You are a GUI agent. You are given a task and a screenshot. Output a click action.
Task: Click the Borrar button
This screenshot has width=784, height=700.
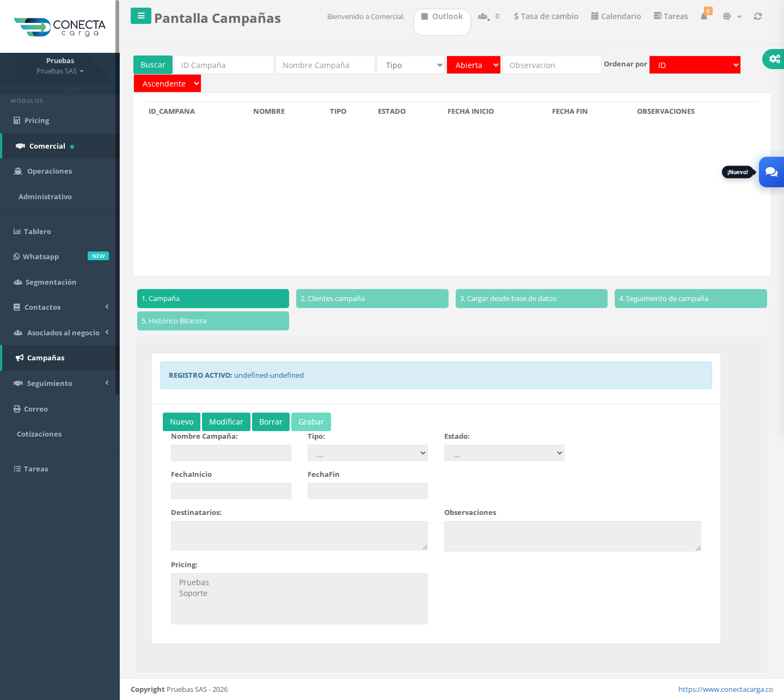click(x=271, y=422)
